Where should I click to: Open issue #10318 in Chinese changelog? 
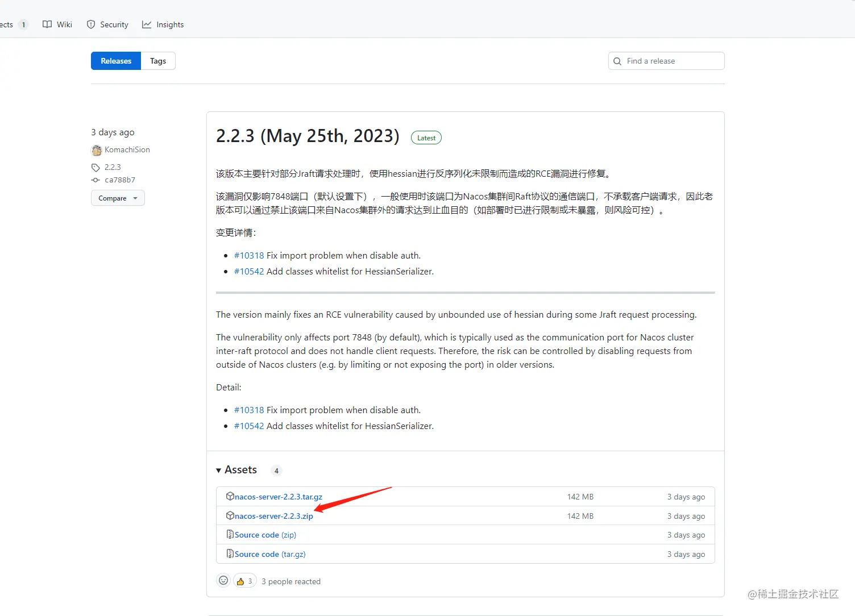click(249, 255)
